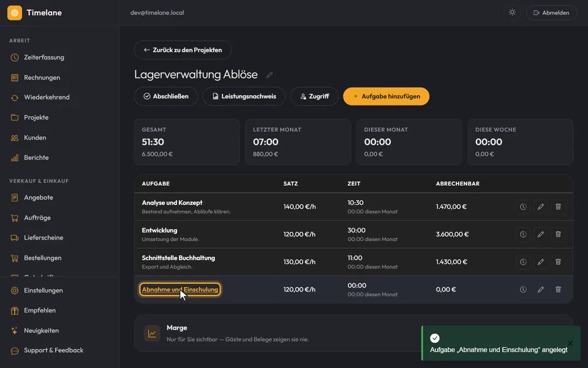Click Aufgabe hinzufügen button
588x368 pixels.
[x=386, y=96]
